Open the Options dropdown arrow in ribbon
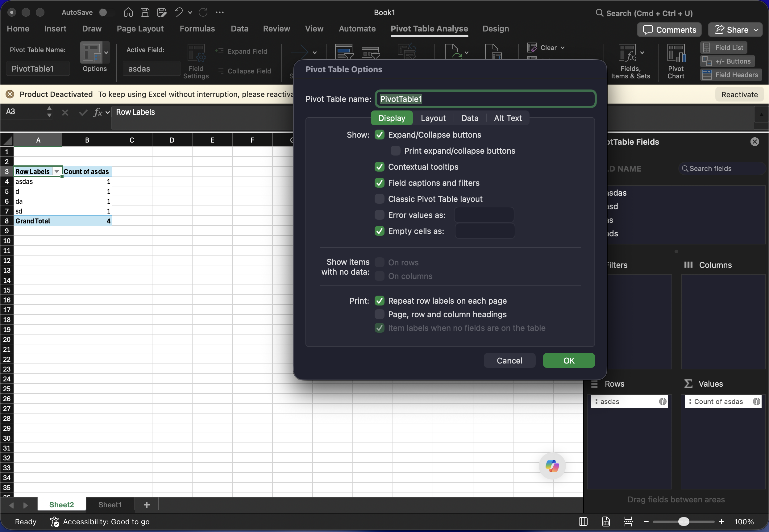 pyautogui.click(x=106, y=53)
